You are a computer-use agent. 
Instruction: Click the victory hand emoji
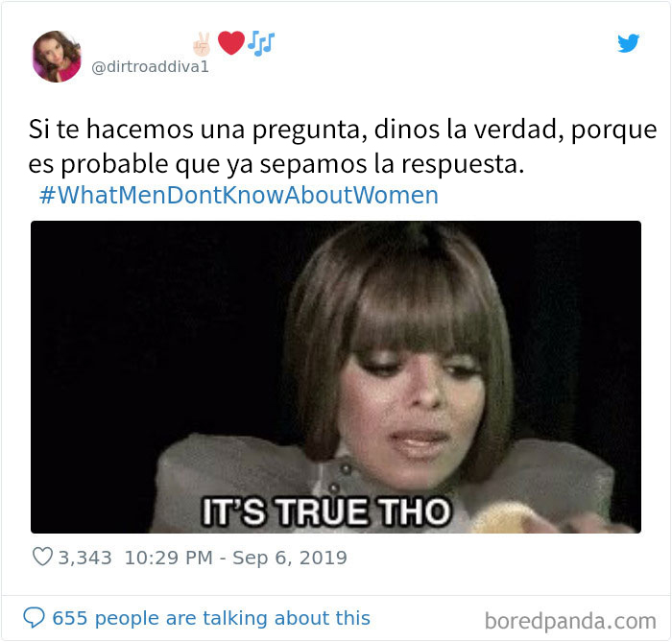pyautogui.click(x=202, y=44)
